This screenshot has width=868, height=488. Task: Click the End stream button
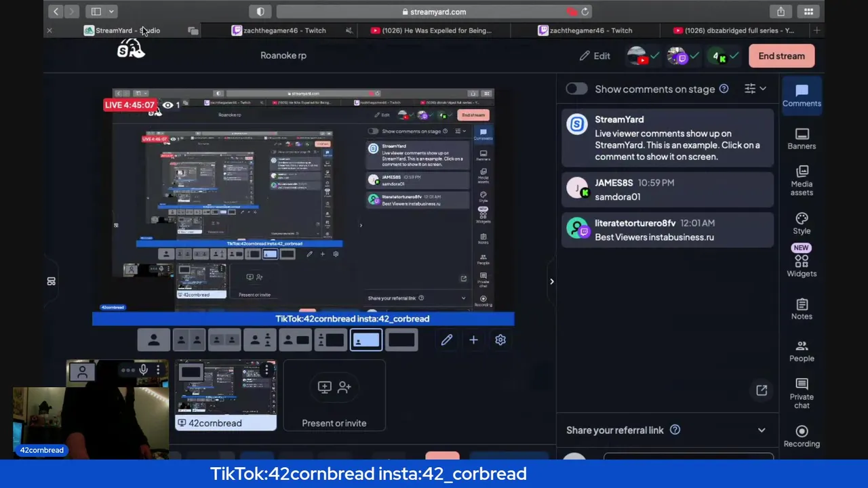781,56
